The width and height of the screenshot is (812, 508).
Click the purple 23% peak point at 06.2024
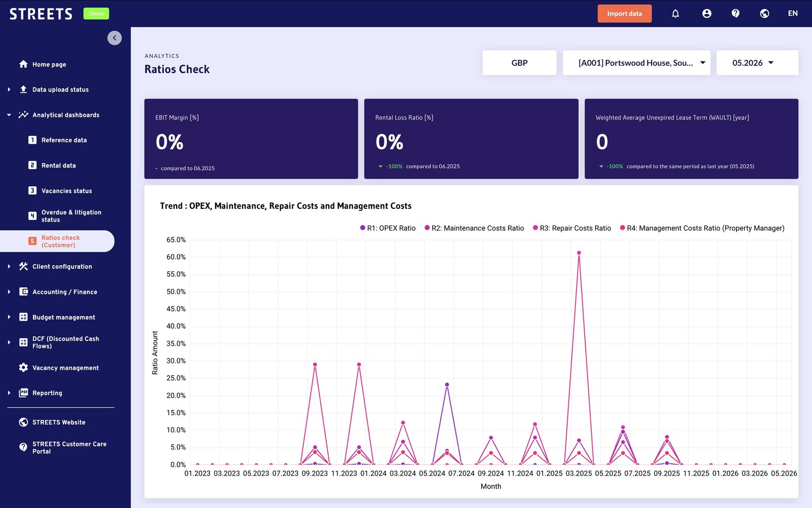(x=447, y=385)
